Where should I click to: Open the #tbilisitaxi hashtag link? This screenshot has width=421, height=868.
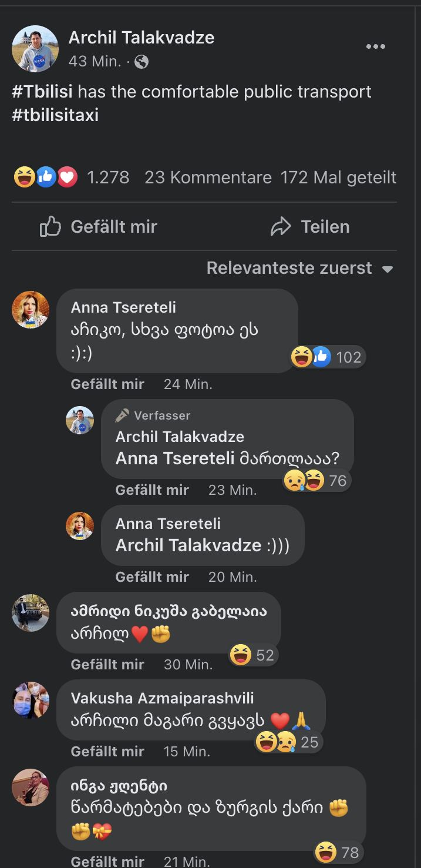(55, 115)
